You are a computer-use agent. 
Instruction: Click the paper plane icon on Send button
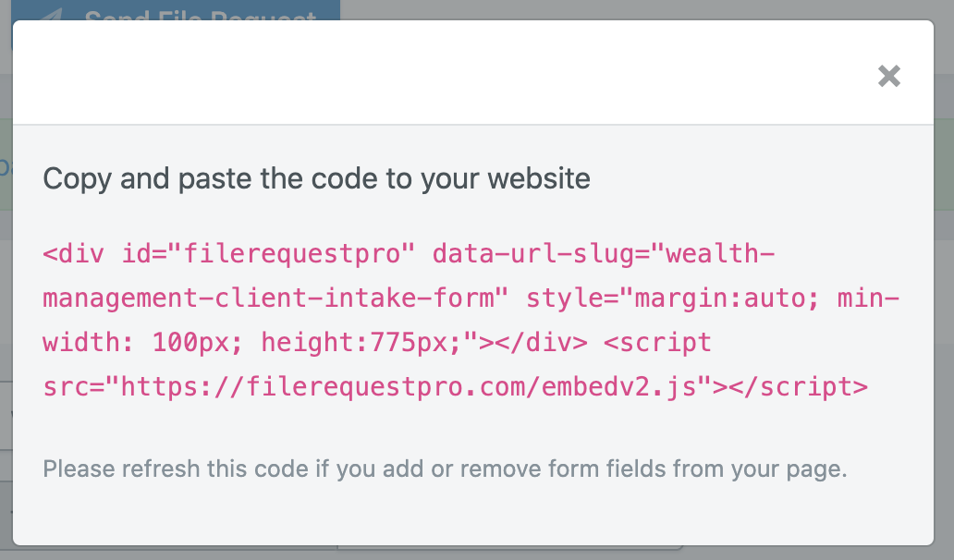click(x=50, y=14)
